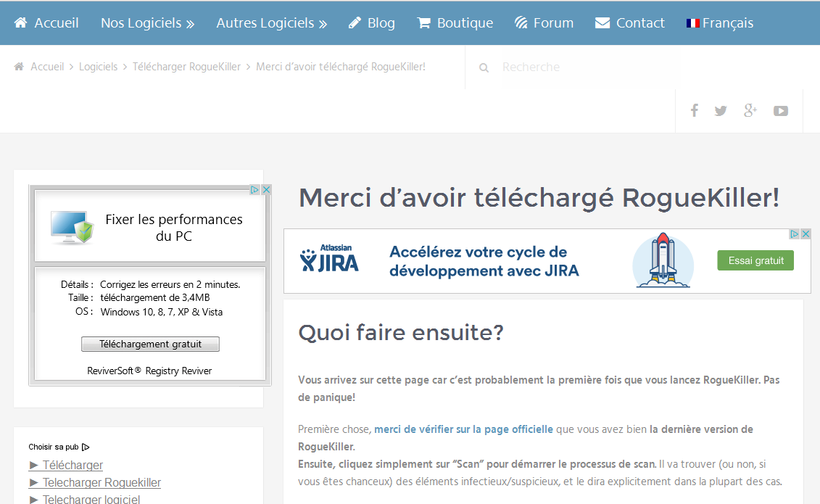Open the Telecharger Roguekiller sidebar ad link
Viewport: 820px width, 504px height.
pyautogui.click(x=101, y=483)
